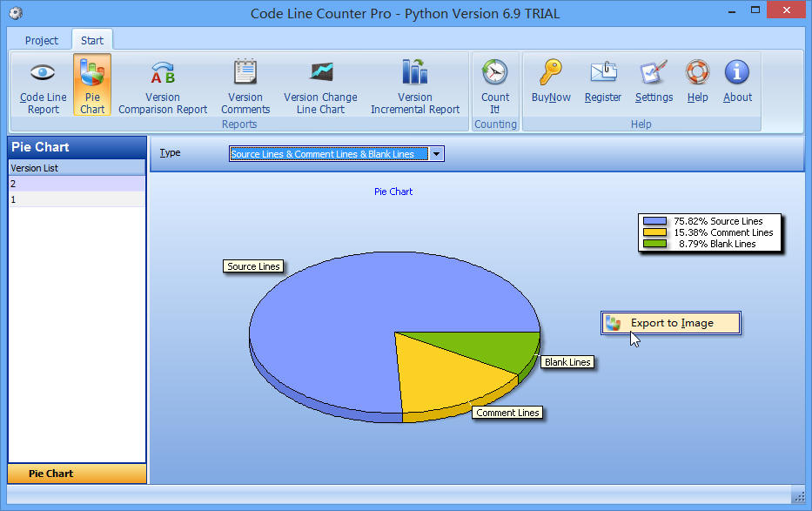Switch to the Project tab
812x511 pixels.
[42, 40]
